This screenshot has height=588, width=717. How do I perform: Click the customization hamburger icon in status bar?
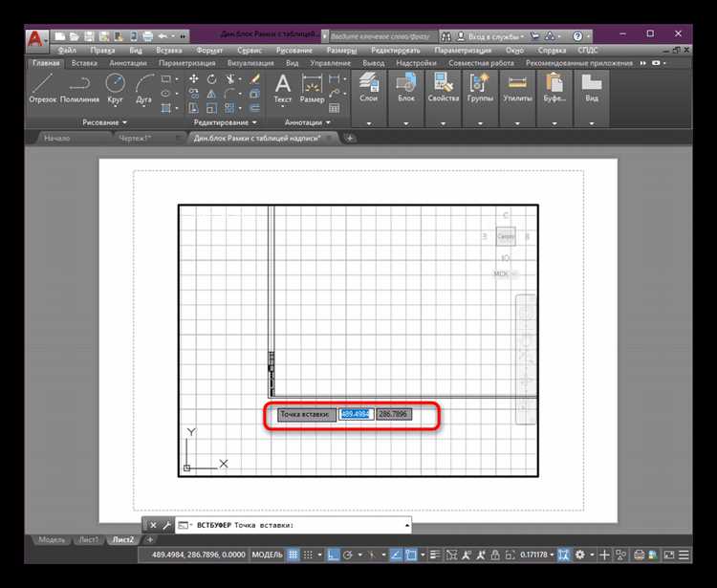pos(684,555)
